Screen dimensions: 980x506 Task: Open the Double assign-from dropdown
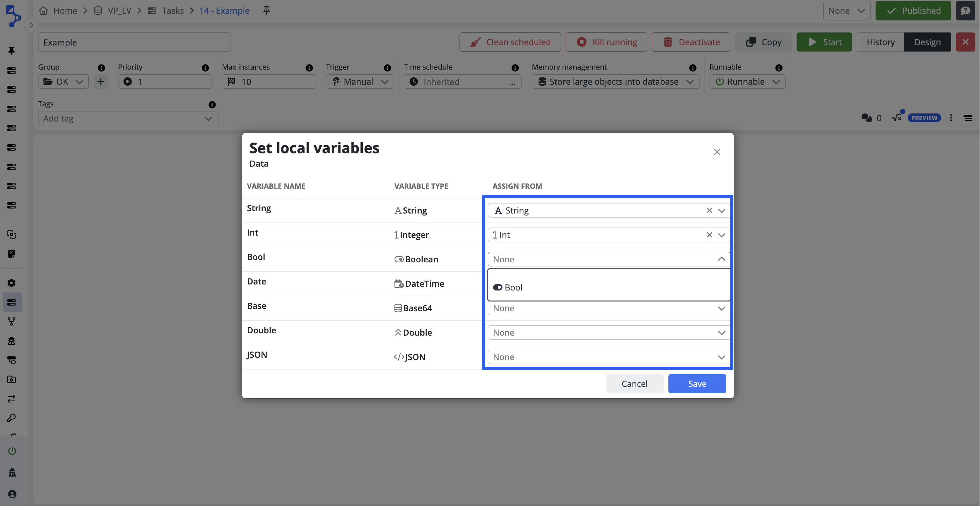(x=609, y=333)
